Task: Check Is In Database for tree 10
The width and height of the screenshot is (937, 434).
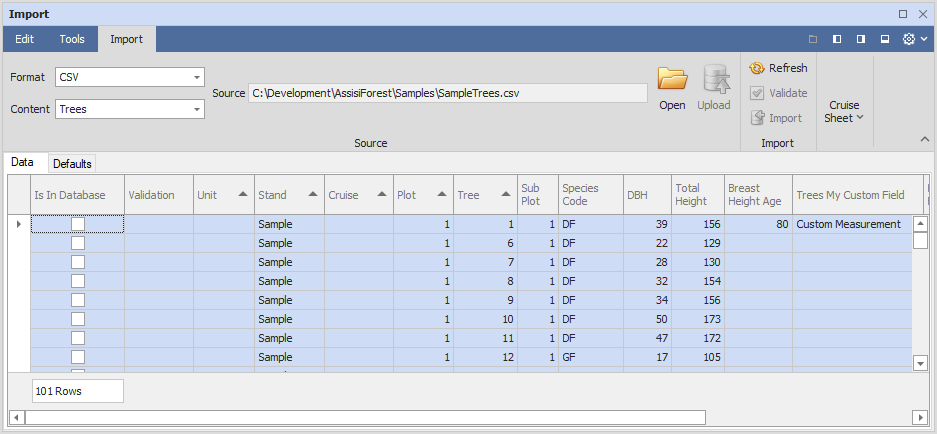Action: (78, 319)
